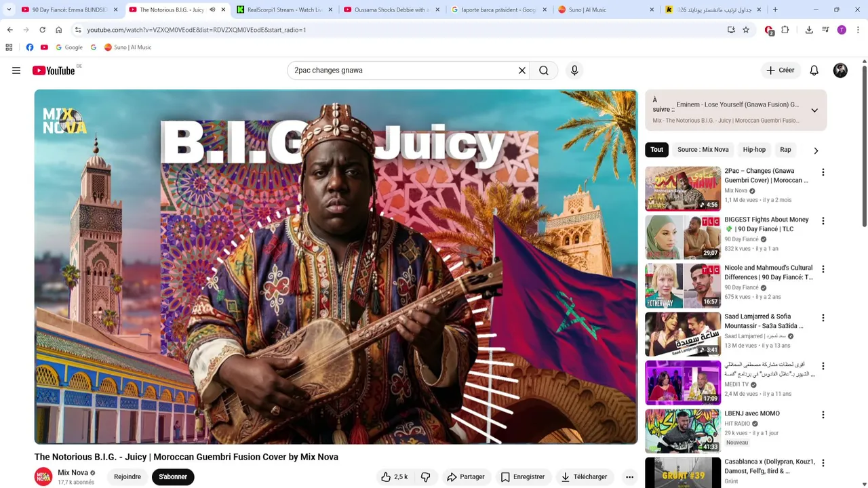Viewport: 868px width, 488px height.
Task: Open options for BIGGEST Fights About Money video
Action: click(823, 221)
